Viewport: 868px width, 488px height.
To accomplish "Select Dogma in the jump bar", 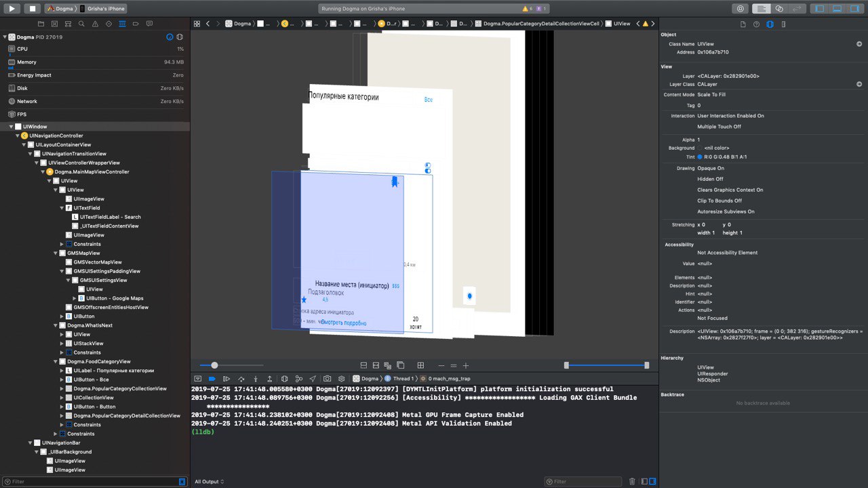I will pyautogui.click(x=238, y=23).
